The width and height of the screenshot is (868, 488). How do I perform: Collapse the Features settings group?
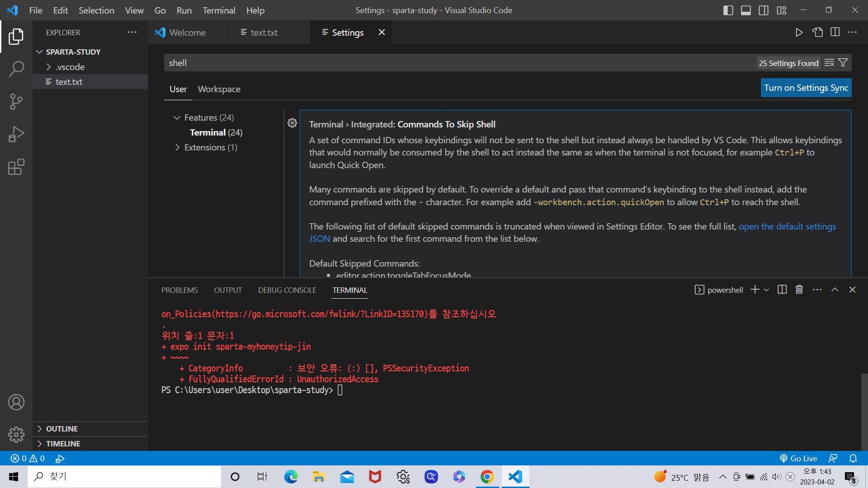click(x=177, y=117)
